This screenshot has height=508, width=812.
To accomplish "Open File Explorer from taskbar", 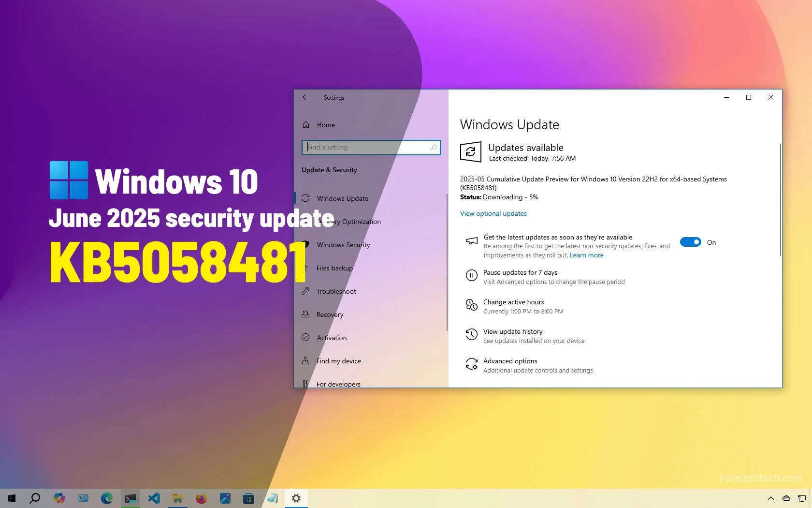I will click(177, 498).
